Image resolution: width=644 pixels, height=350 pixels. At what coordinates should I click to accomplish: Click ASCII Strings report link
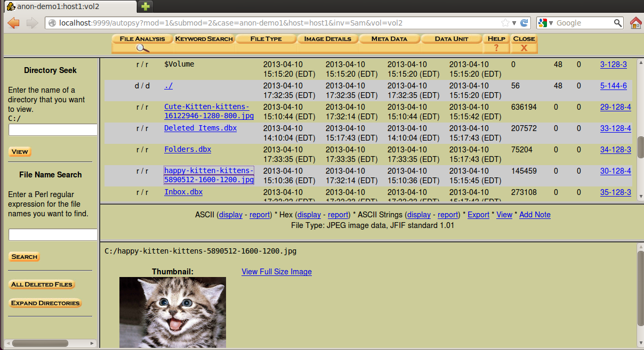(x=448, y=215)
